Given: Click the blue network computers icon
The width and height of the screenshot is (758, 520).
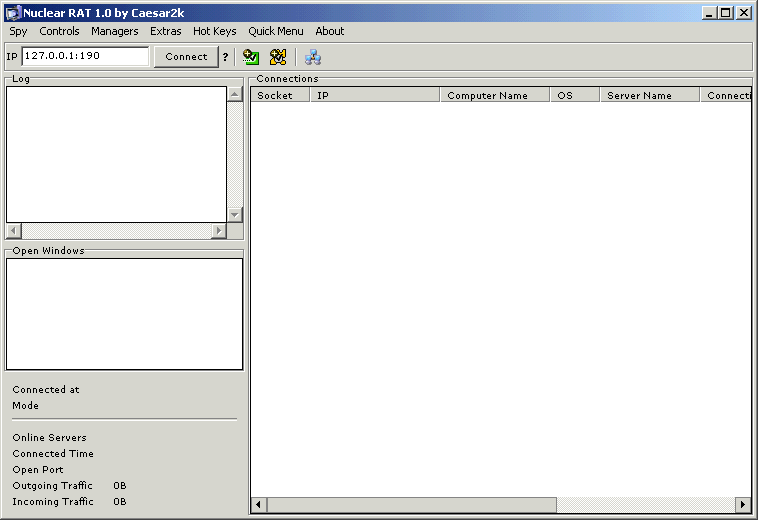Looking at the screenshot, I should 313,57.
